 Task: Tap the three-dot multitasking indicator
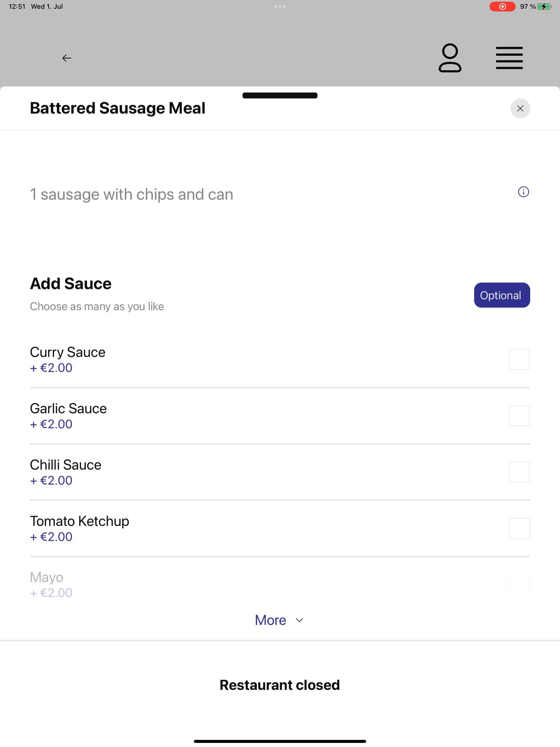280,6
